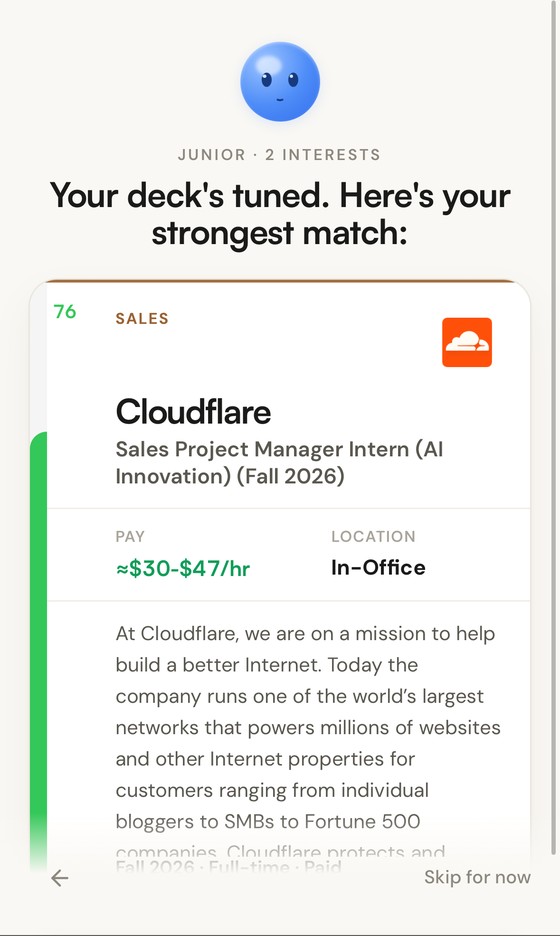The image size is (560, 936).
Task: Click the green 76 match score
Action: [64, 312]
